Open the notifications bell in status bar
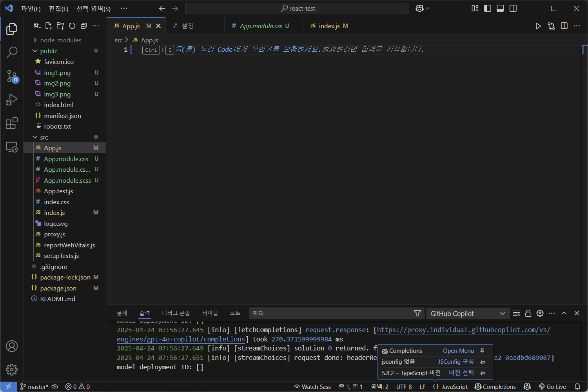This screenshot has height=392, width=588. point(577,387)
